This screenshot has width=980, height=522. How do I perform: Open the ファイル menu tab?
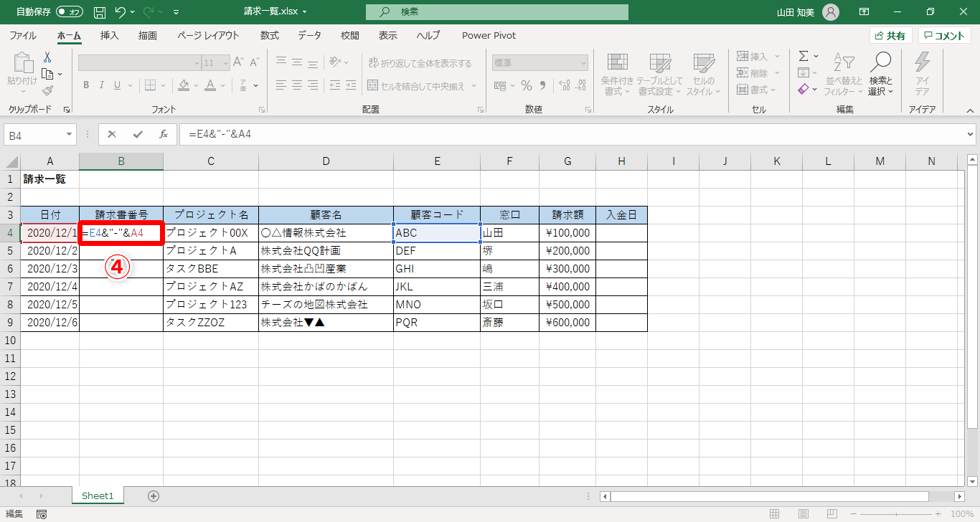23,35
